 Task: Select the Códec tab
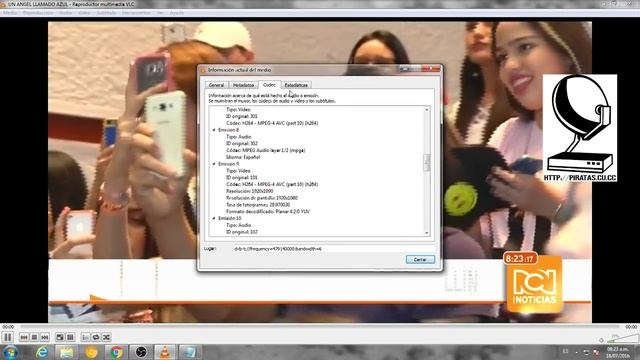click(269, 84)
